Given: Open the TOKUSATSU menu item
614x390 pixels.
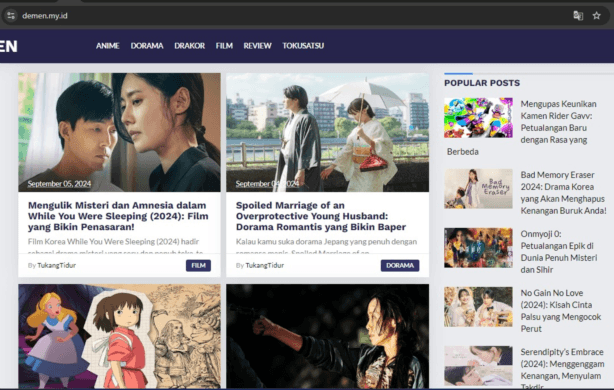Looking at the screenshot, I should (x=303, y=46).
